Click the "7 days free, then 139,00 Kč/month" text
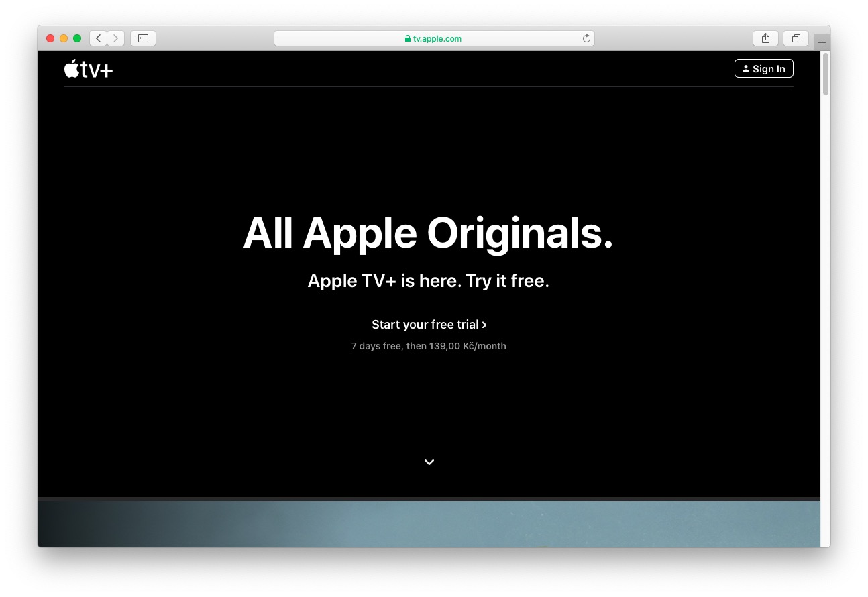This screenshot has height=597, width=868. click(429, 346)
